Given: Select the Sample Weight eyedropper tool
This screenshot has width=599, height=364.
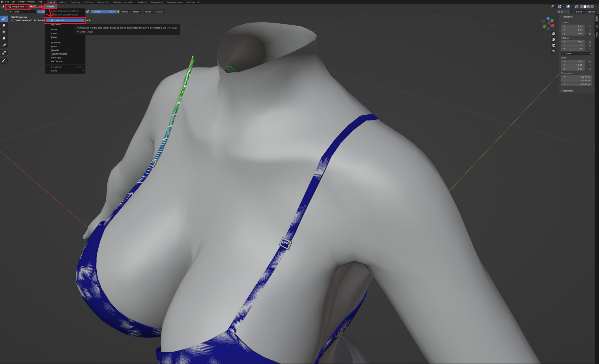Looking at the screenshot, I should 4,53.
